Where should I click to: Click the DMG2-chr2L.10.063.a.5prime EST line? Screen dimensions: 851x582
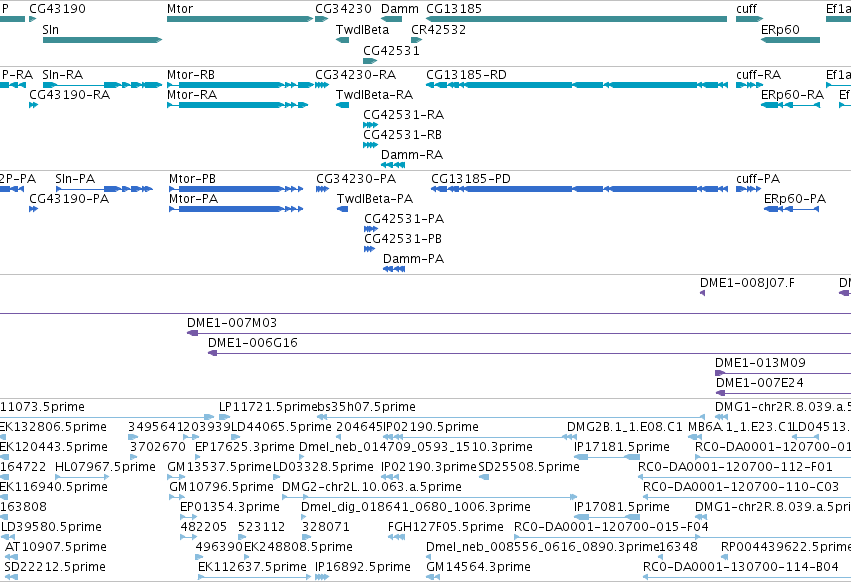429,497
